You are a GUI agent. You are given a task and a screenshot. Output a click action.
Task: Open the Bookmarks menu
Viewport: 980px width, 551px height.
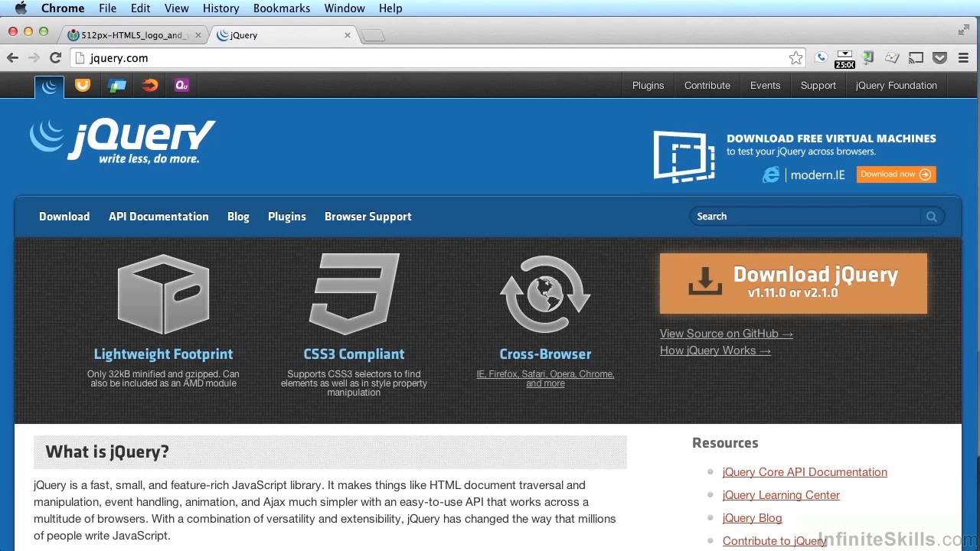coord(282,8)
